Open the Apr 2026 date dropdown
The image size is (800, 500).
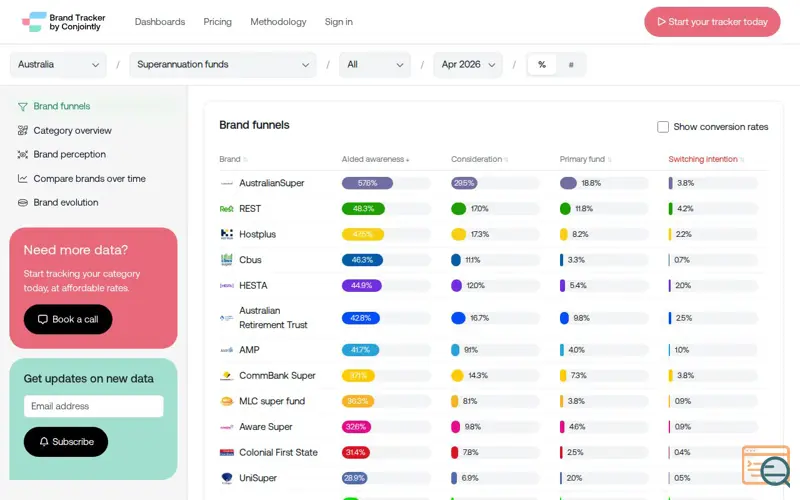pos(468,65)
